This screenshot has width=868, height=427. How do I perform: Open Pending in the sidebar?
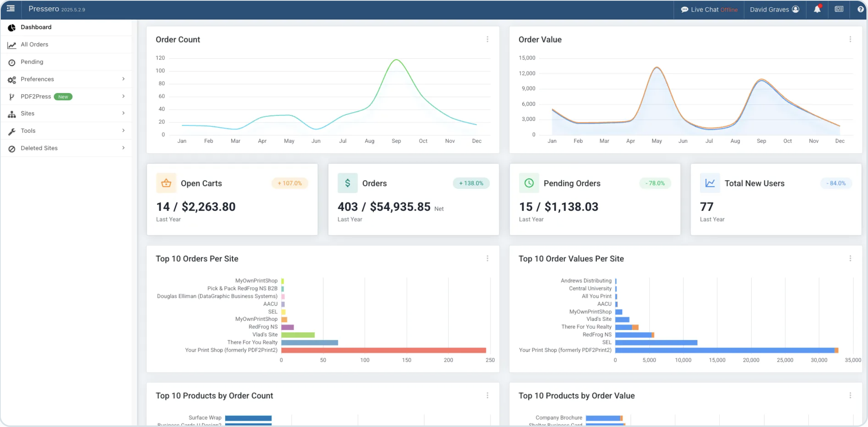coord(66,62)
